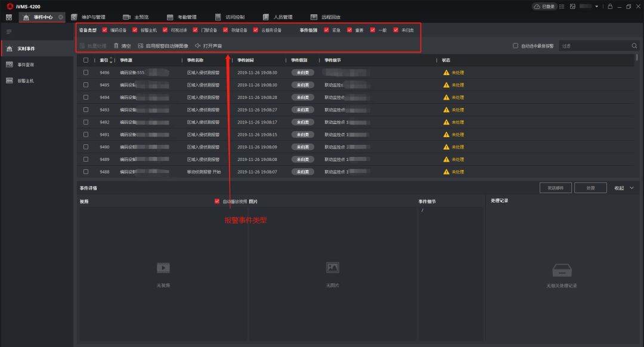
Task: Sort by the 索引 column arrows
Action: (111, 60)
